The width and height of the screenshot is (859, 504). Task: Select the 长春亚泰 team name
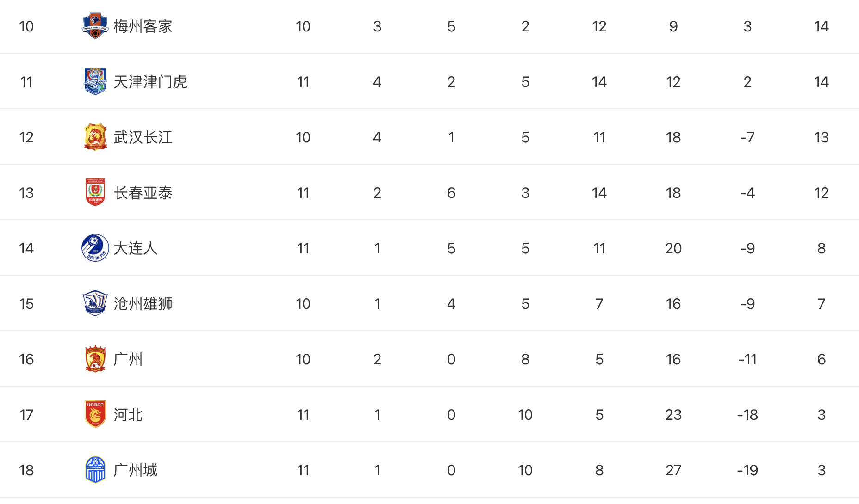tap(143, 193)
